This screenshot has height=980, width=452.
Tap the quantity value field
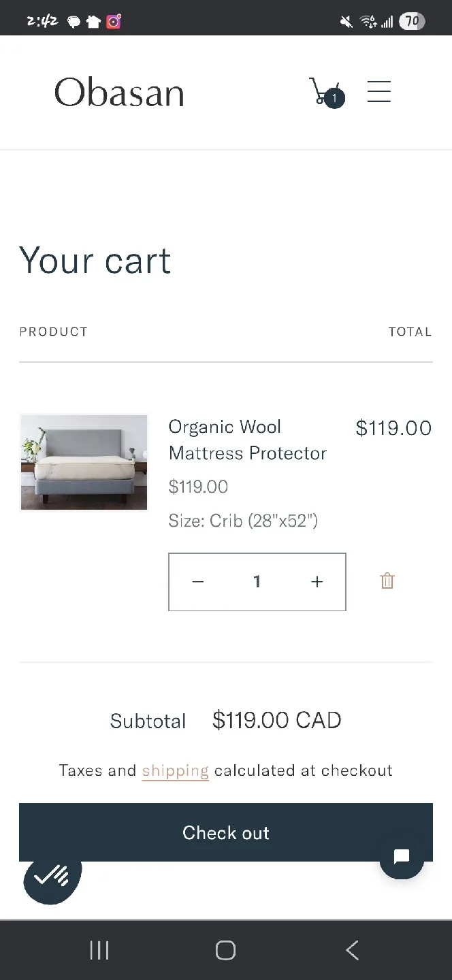[257, 582]
